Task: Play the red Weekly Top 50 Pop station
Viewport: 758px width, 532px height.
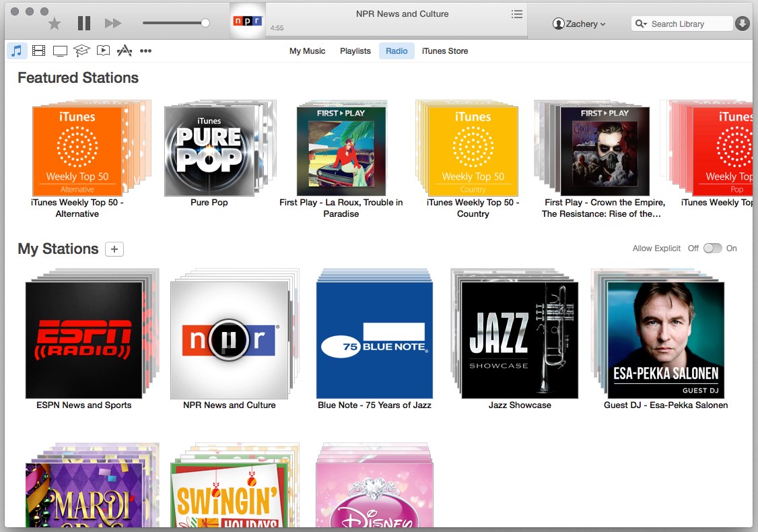Action: (723, 151)
